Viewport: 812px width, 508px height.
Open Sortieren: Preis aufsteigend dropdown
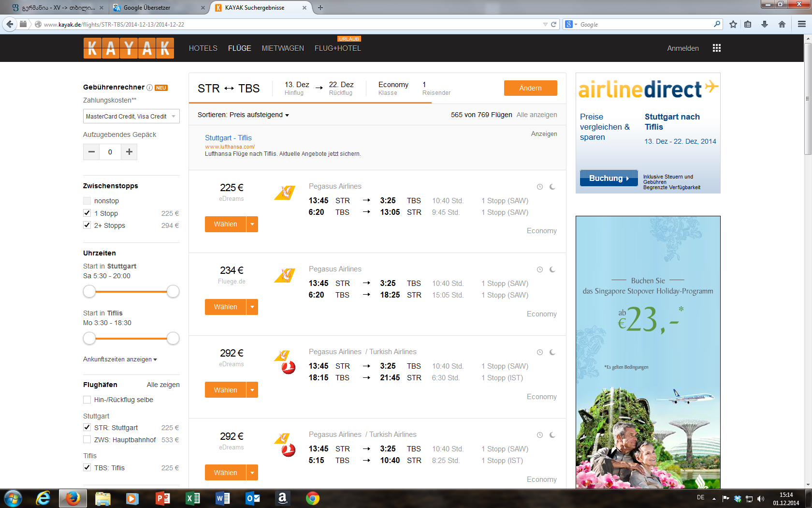[243, 115]
